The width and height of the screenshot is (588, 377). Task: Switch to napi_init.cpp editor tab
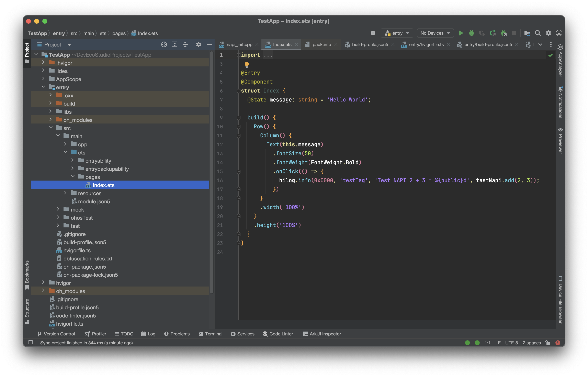[239, 44]
